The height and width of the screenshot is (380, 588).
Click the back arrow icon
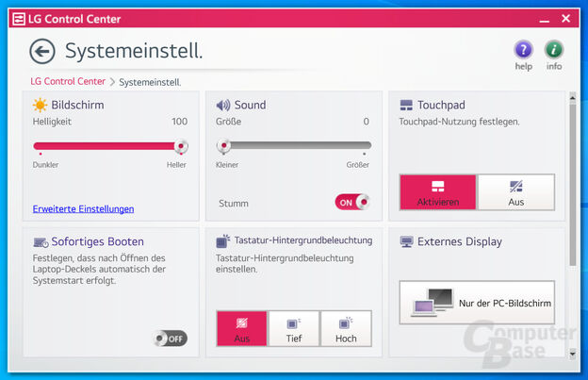click(x=42, y=51)
